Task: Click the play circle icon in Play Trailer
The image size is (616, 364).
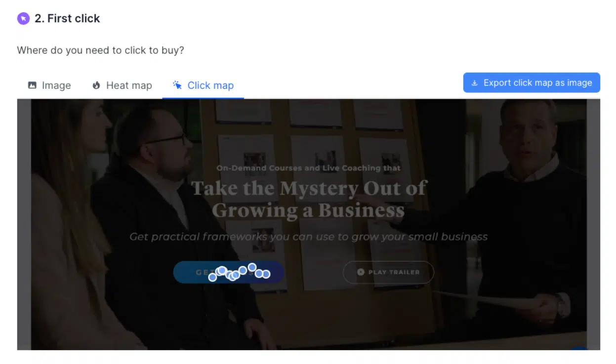Action: (361, 272)
